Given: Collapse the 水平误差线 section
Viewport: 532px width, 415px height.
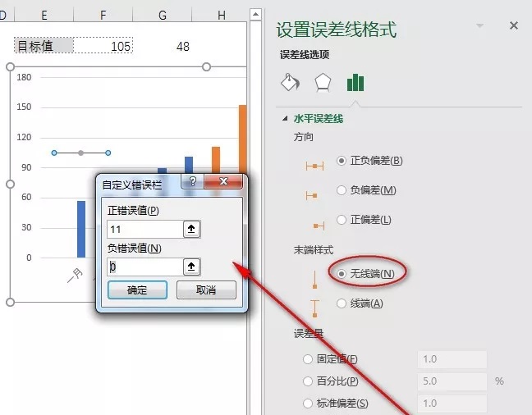Looking at the screenshot, I should click(x=285, y=119).
